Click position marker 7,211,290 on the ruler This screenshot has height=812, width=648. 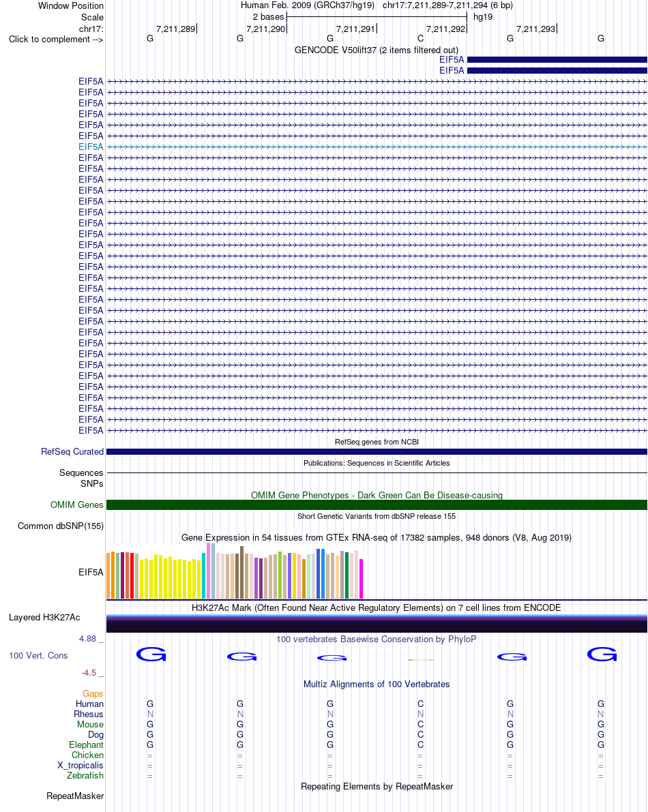[266, 29]
